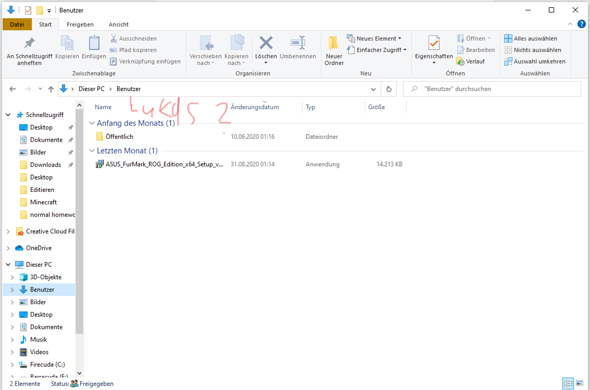Click Dieser PC in the address bar
This screenshot has height=390, width=590.
(91, 89)
